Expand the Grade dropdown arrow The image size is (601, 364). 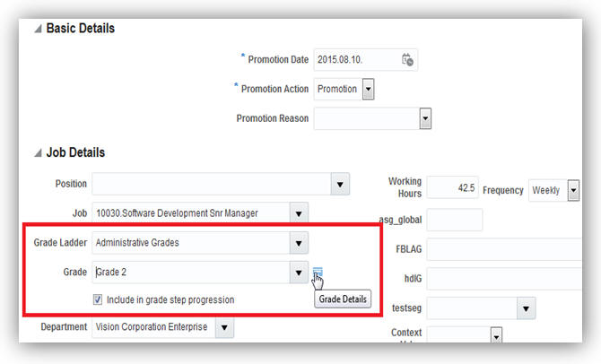click(x=298, y=272)
